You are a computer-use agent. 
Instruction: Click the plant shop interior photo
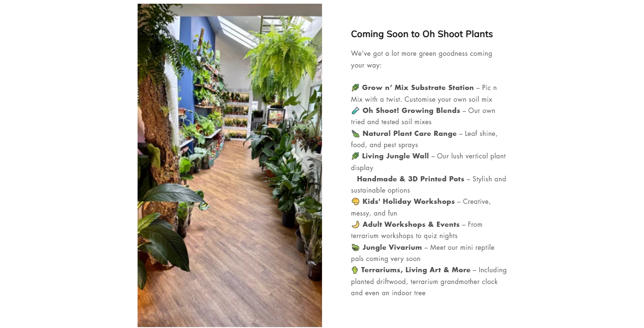pos(230,165)
